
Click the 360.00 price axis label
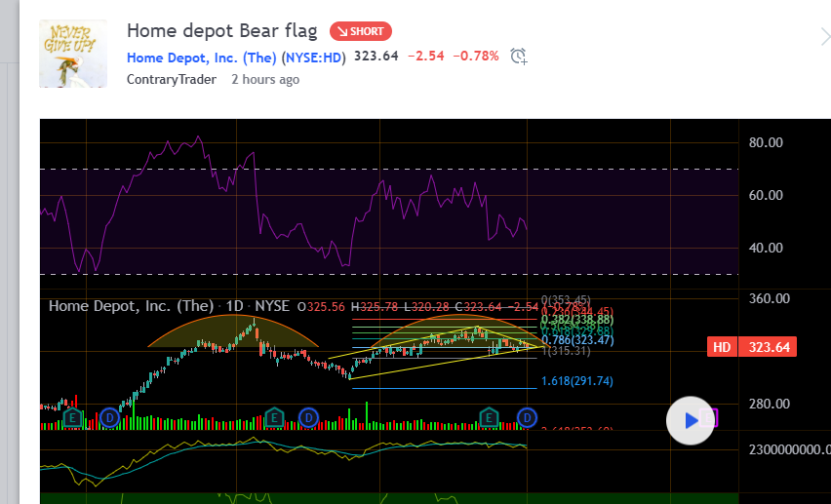tap(769, 298)
